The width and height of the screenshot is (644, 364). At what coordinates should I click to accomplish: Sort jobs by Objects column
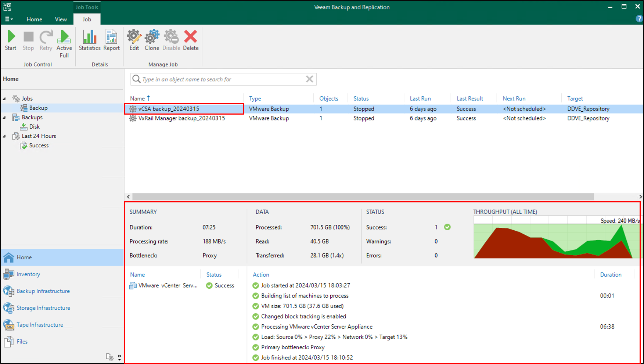tap(328, 98)
